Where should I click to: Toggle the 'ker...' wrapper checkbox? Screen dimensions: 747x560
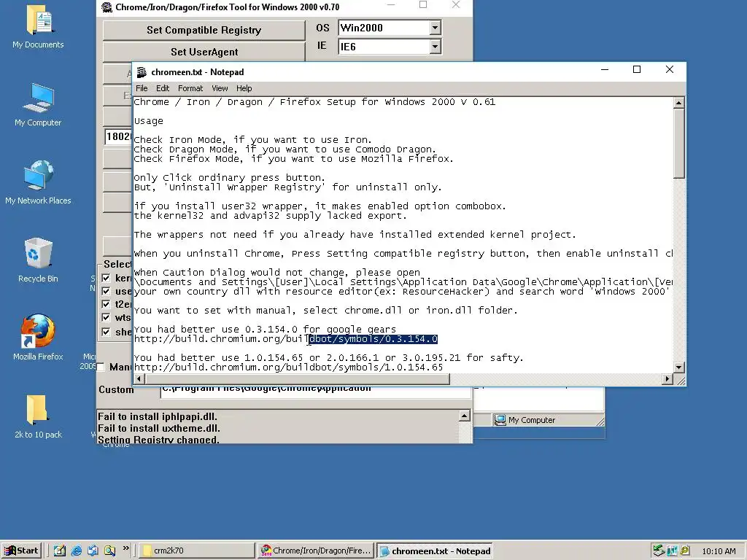[107, 278]
